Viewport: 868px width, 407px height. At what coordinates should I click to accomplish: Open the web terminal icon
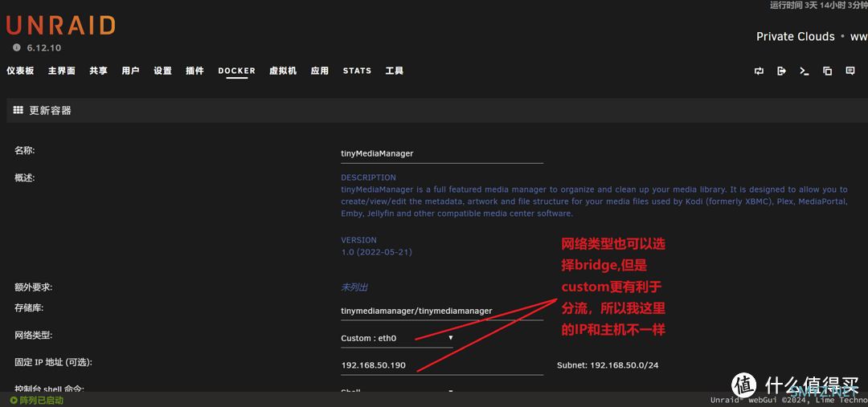[805, 71]
